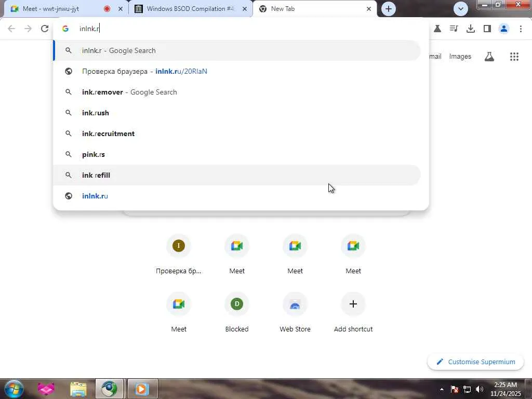This screenshot has height=399, width=532.
Task: Show hidden tray icons arrow
Action: 442,389
